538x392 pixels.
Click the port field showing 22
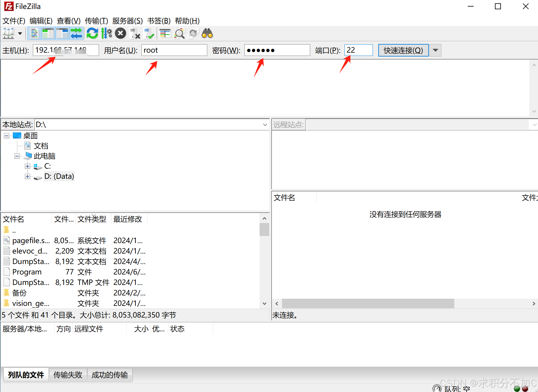pos(359,50)
